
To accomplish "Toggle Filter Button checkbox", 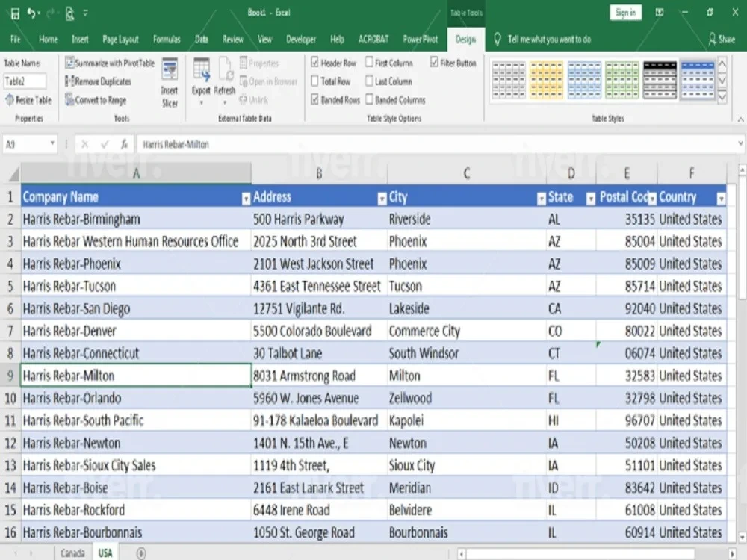I will 434,62.
